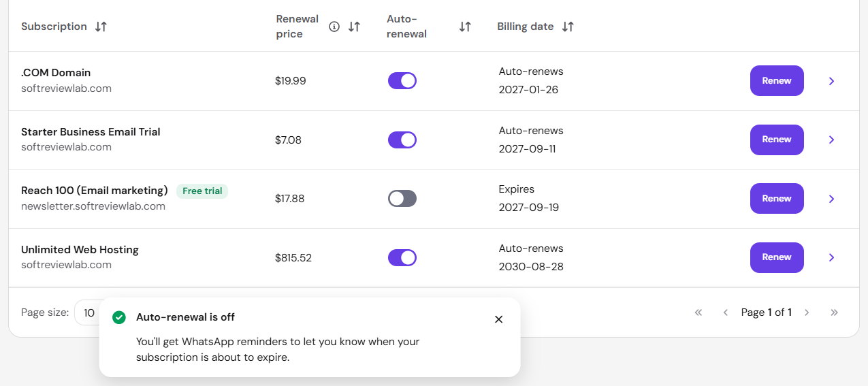868x386 pixels.
Task: Click Page 1 of 1 indicator
Action: click(x=766, y=312)
